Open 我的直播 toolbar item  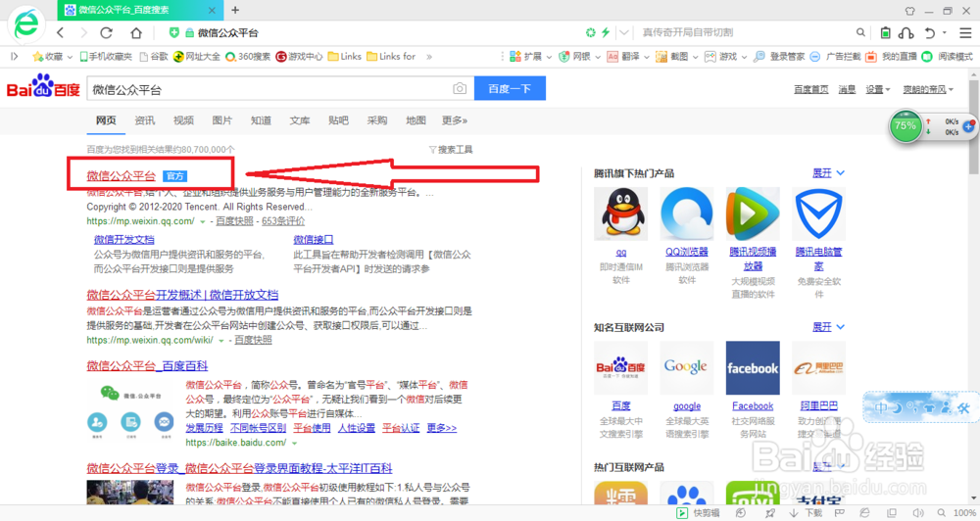tap(891, 56)
